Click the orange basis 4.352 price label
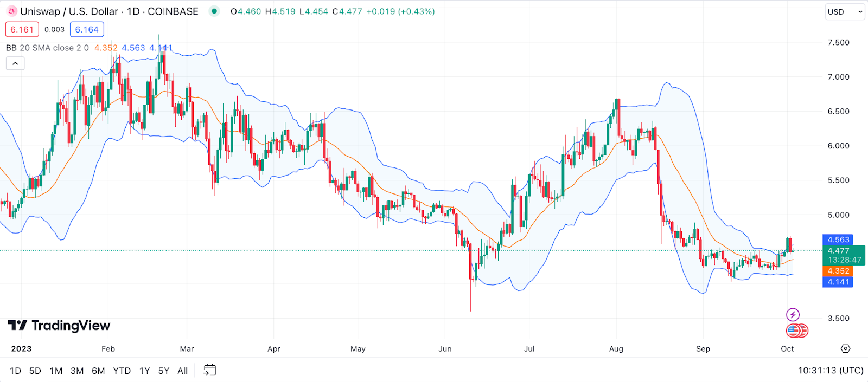868x382 pixels. [x=838, y=271]
